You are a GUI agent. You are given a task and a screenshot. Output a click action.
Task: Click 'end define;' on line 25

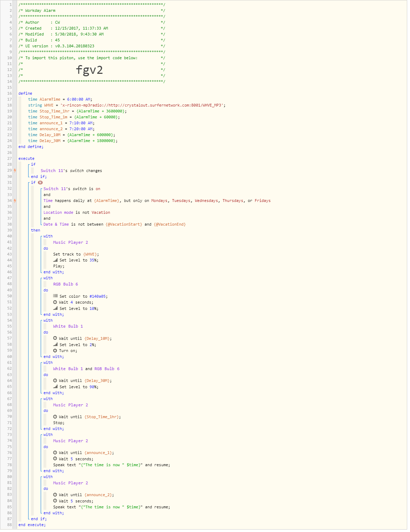coord(31,147)
